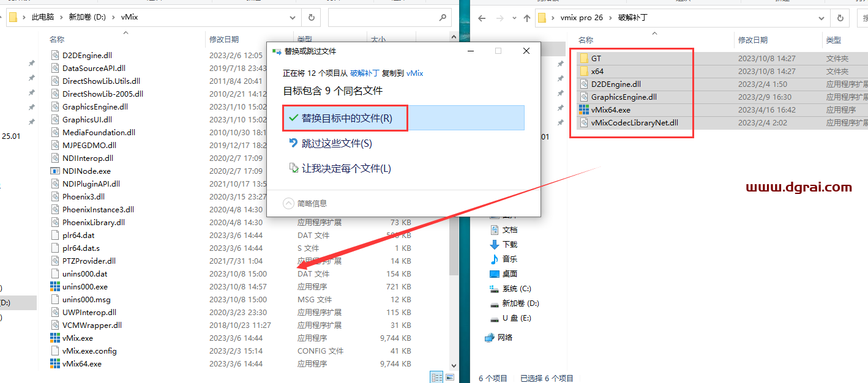Select Phoenix3.dll file icon
Viewport: 868px width, 383px height.
(x=55, y=196)
